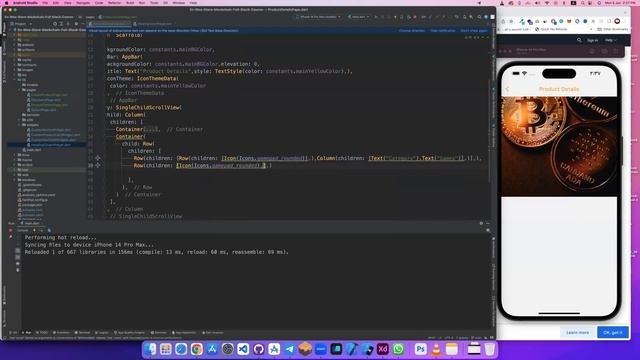Open Telegram from the Dock

click(289, 349)
